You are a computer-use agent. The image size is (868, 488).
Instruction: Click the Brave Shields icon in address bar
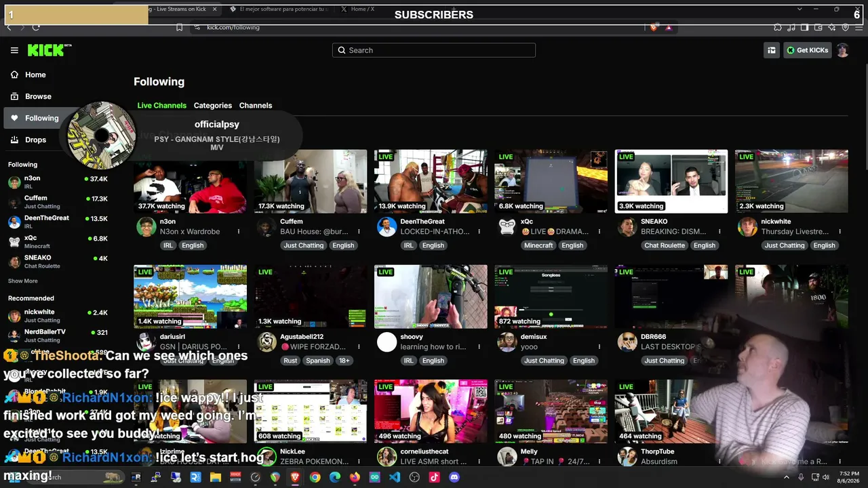pyautogui.click(x=654, y=27)
